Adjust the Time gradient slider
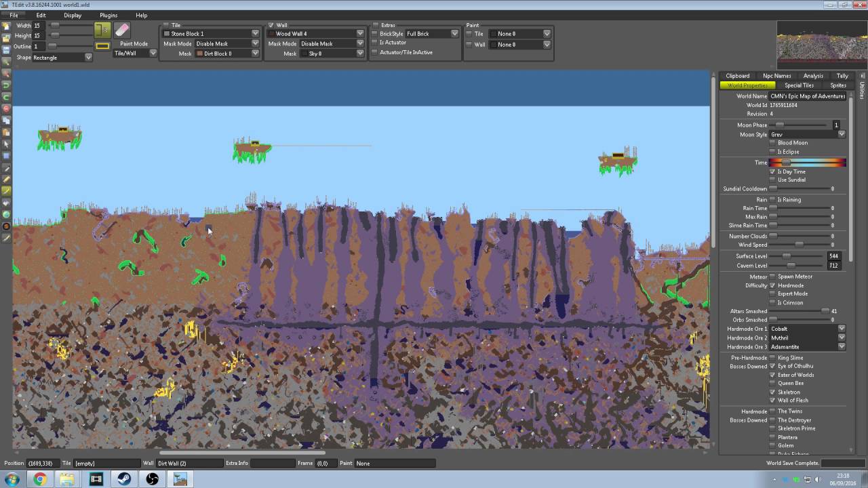This screenshot has width=868, height=488. (807, 163)
